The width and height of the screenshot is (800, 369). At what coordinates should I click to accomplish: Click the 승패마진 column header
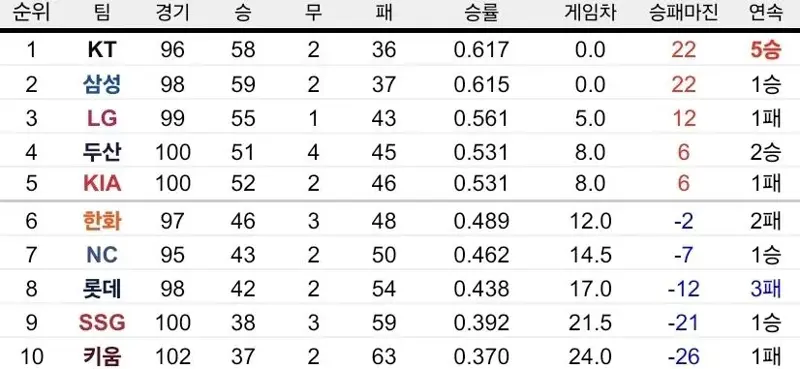coord(684,13)
